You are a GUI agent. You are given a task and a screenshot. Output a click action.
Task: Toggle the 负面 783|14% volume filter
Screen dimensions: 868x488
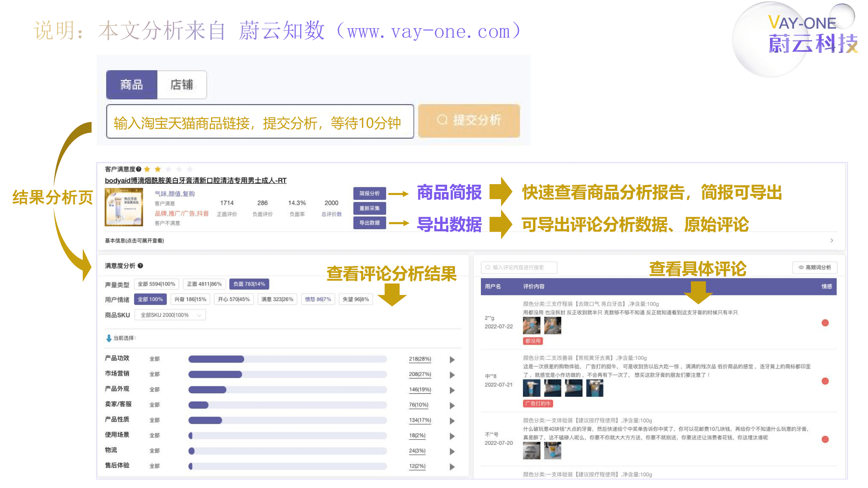coord(249,284)
